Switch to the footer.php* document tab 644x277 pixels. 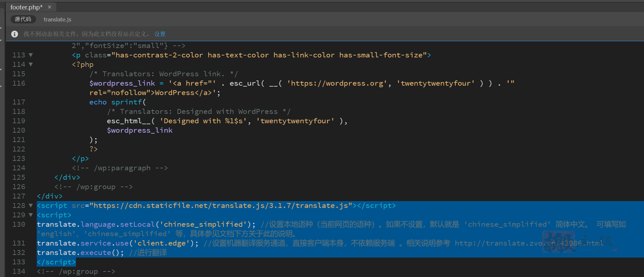click(x=26, y=7)
